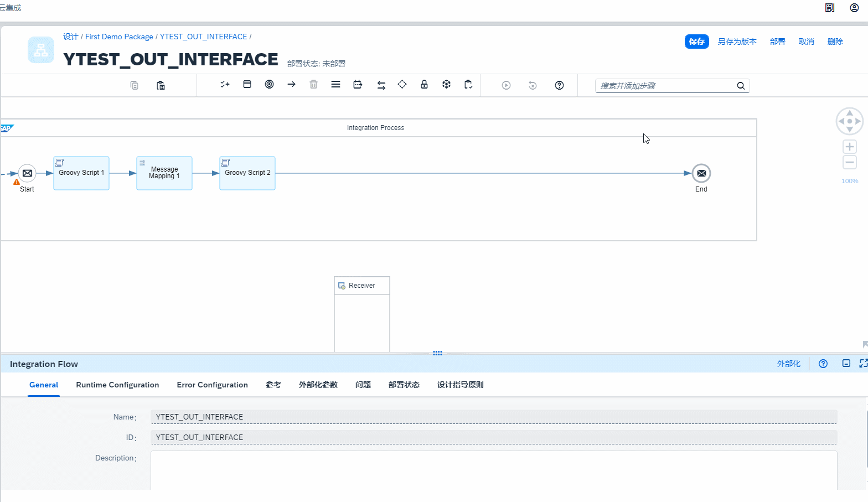Open First Demo Package breadcrumb link
The width and height of the screenshot is (868, 502).
tap(119, 37)
